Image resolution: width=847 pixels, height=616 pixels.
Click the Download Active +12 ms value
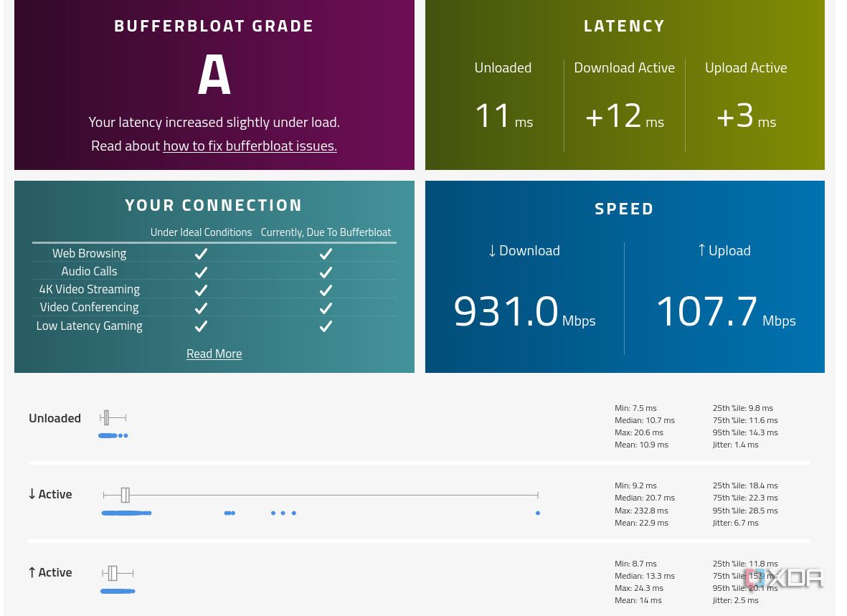pyautogui.click(x=625, y=115)
